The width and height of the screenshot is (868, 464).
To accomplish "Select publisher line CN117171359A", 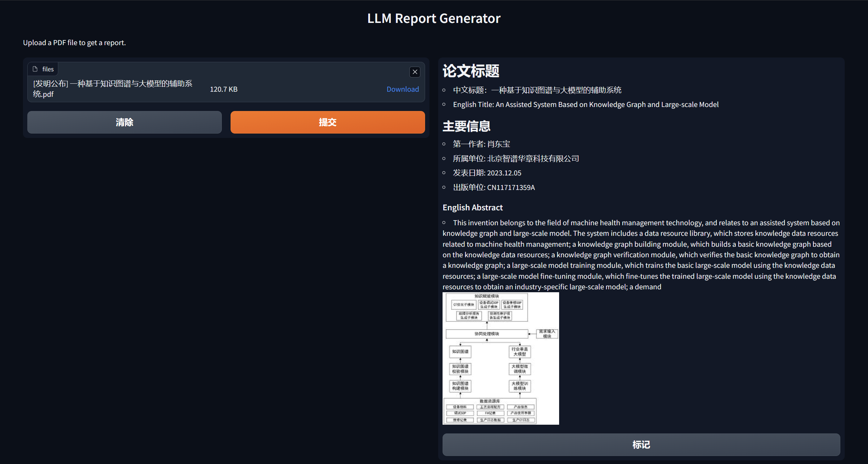I will (494, 187).
